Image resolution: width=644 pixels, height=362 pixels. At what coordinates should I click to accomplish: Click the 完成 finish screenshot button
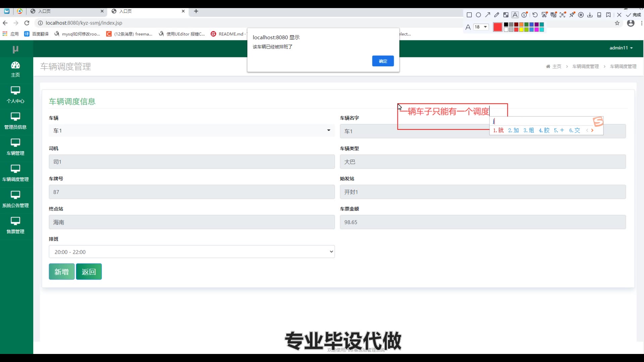(633, 15)
